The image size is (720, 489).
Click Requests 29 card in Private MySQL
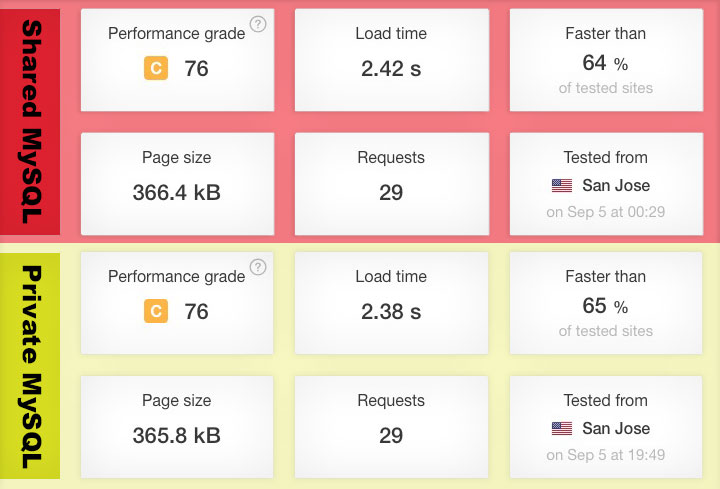pyautogui.click(x=392, y=427)
